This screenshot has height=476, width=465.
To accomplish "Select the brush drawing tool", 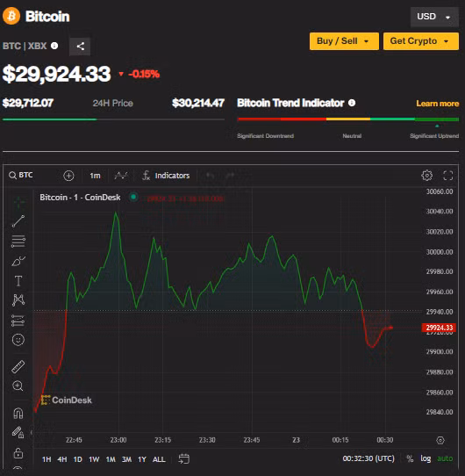I will tap(18, 261).
